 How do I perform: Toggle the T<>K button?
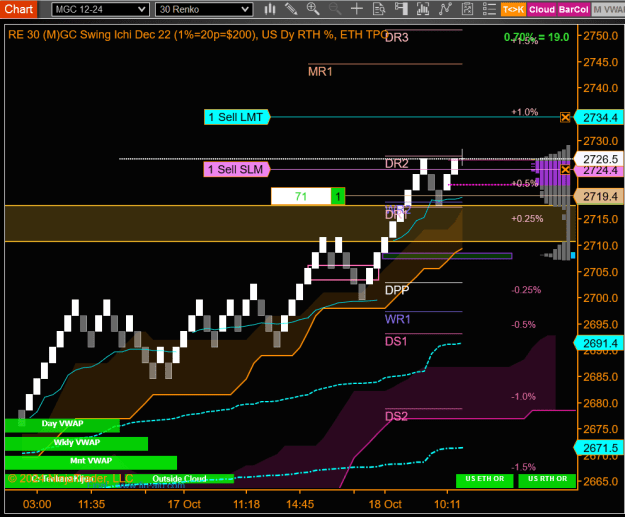513,10
